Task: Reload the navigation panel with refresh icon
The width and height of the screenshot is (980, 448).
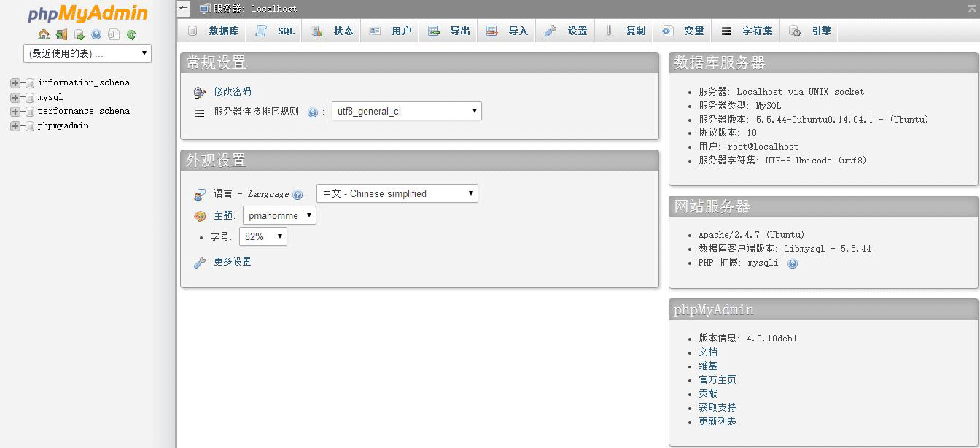Action: click(x=131, y=34)
